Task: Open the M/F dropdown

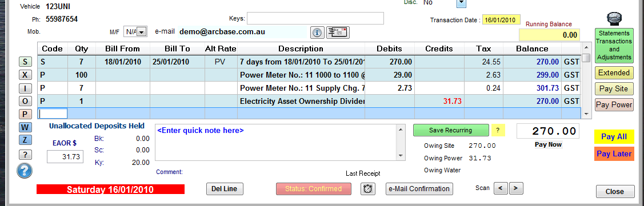Action: click(142, 31)
